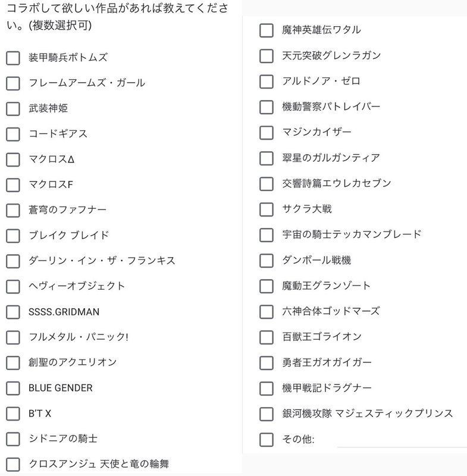Enable the 蒼穹のファフナー checkbox

click(13, 210)
